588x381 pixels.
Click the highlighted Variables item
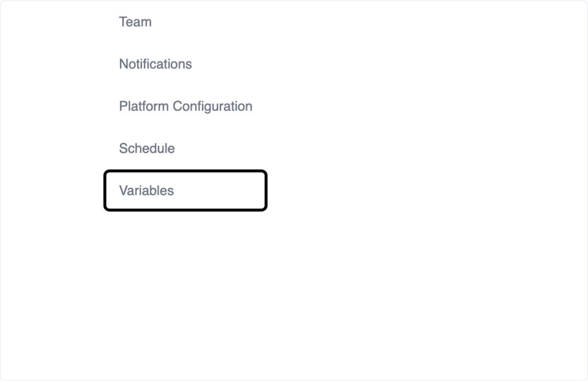pos(146,190)
